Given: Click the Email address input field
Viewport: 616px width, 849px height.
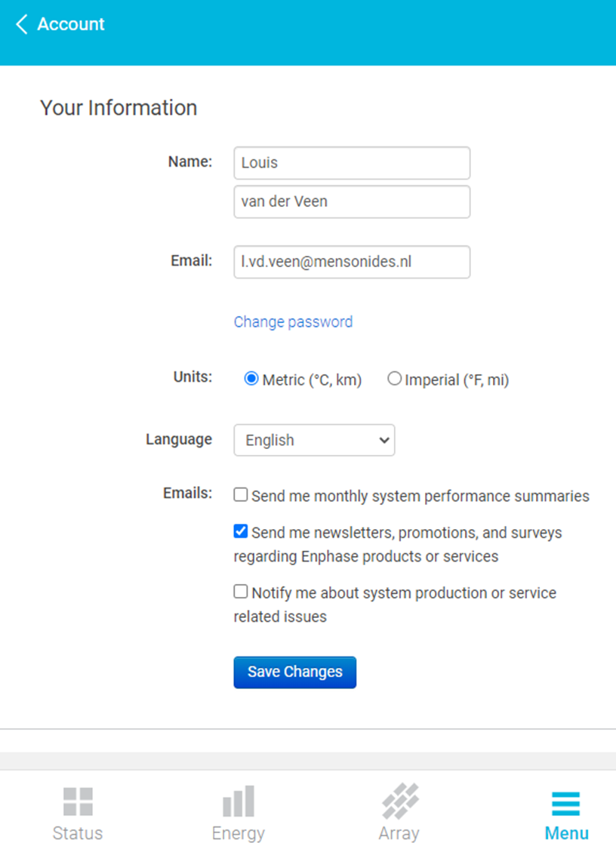Looking at the screenshot, I should [x=352, y=262].
